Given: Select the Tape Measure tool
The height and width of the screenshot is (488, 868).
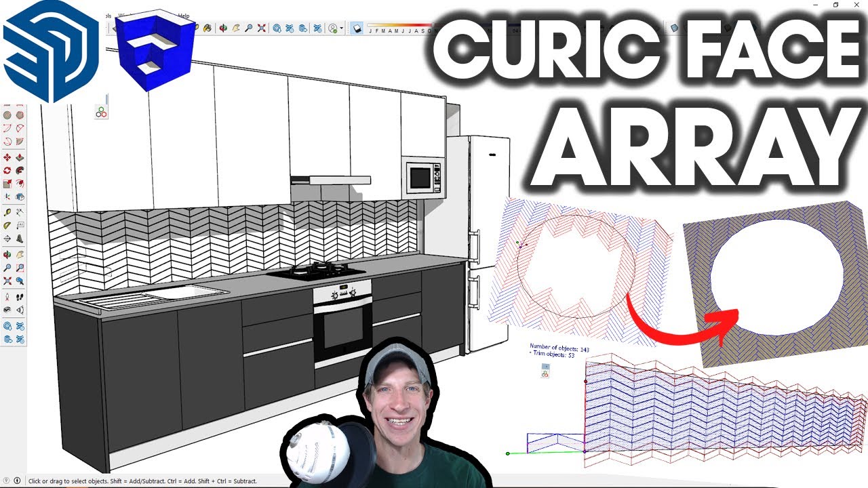Looking at the screenshot, I should (7, 212).
